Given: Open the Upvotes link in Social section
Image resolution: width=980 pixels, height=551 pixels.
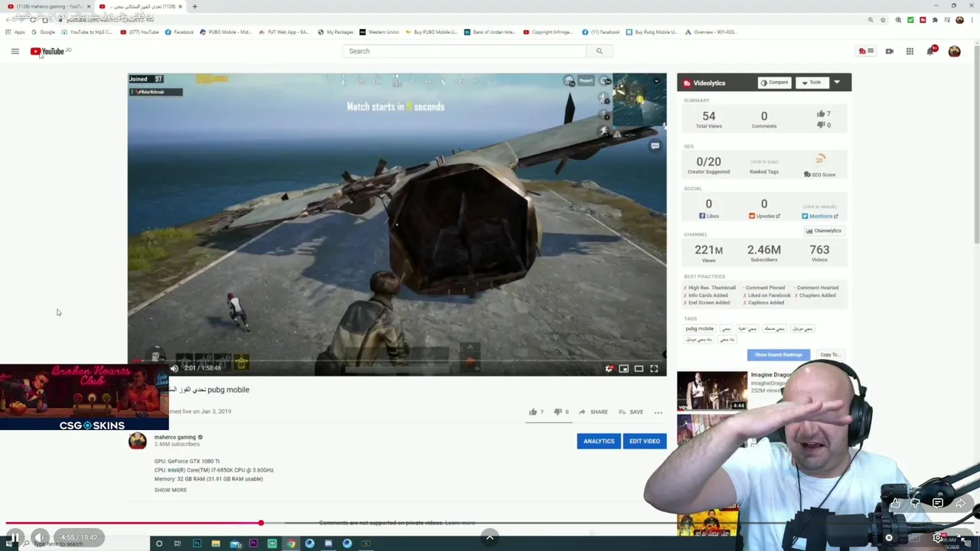Looking at the screenshot, I should pos(764,216).
